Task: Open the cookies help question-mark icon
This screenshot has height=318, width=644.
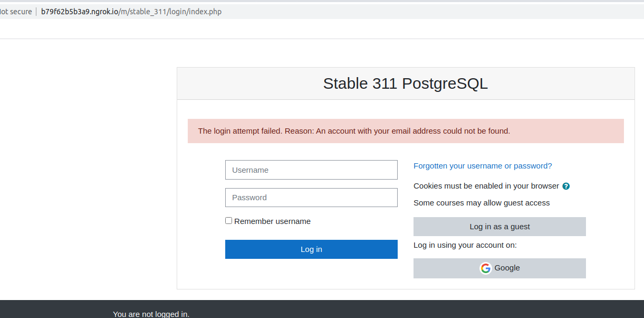Action: 566,186
